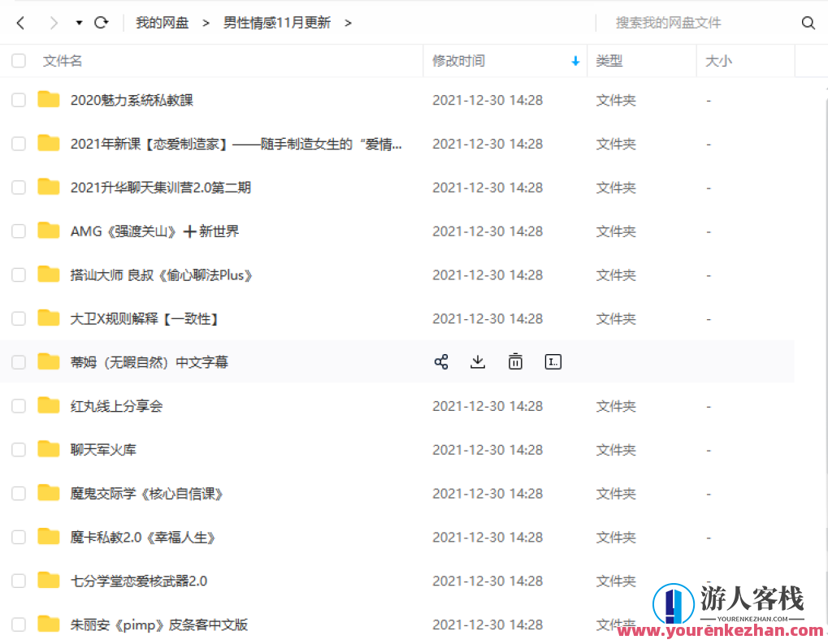This screenshot has height=644, width=828.
Task: Check the box for 2021升华聊天集训营2.0第二期
Action: (19, 188)
